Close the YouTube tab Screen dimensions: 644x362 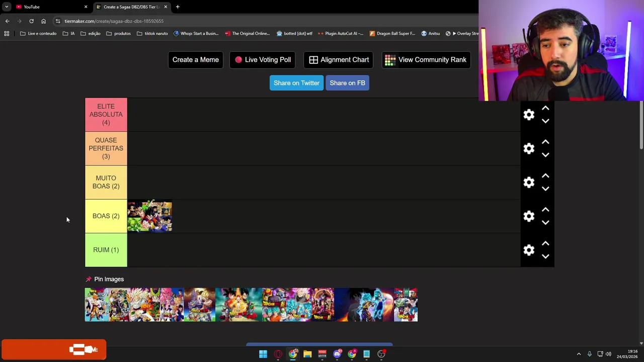[86, 7]
